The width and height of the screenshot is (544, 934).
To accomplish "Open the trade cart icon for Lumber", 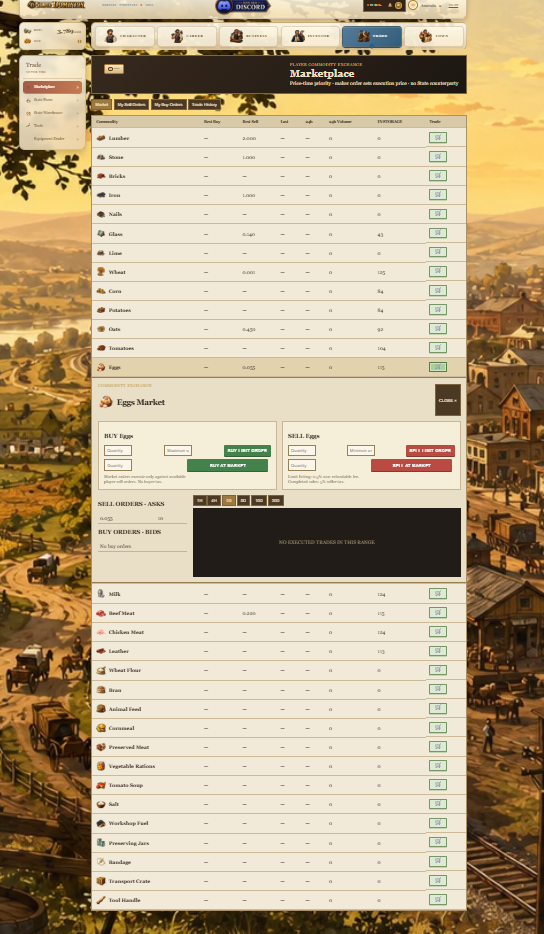I will click(x=437, y=138).
